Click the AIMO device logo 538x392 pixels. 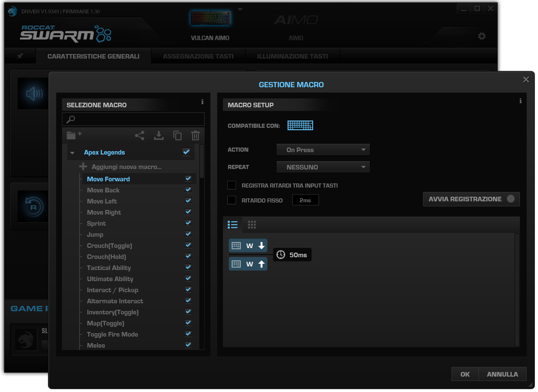(296, 20)
